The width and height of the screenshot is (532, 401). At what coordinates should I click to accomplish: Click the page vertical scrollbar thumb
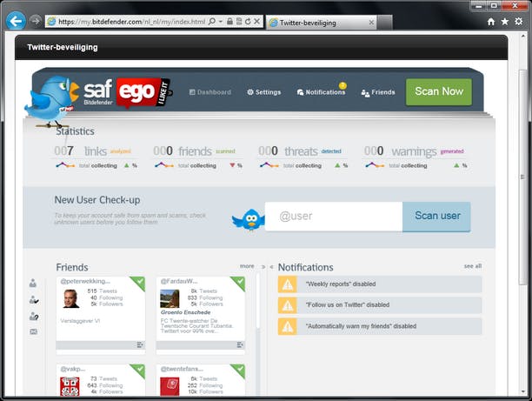pyautogui.click(x=522, y=177)
